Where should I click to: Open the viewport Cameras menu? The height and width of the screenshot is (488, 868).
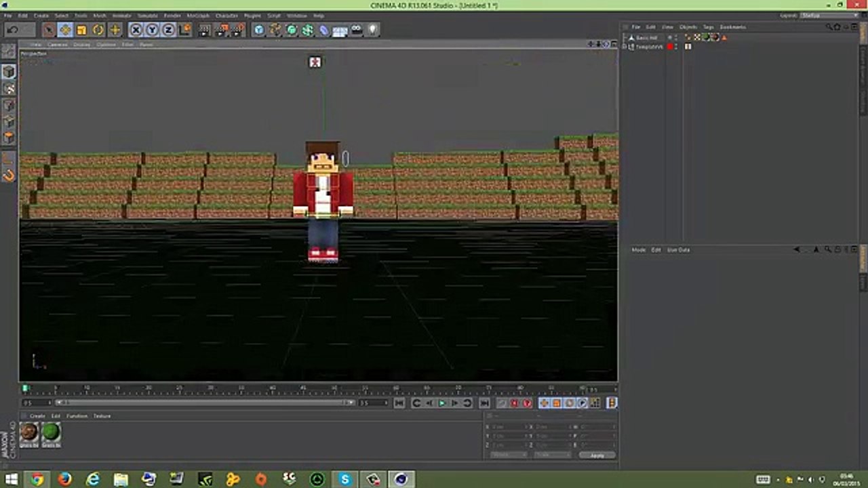pyautogui.click(x=58, y=45)
